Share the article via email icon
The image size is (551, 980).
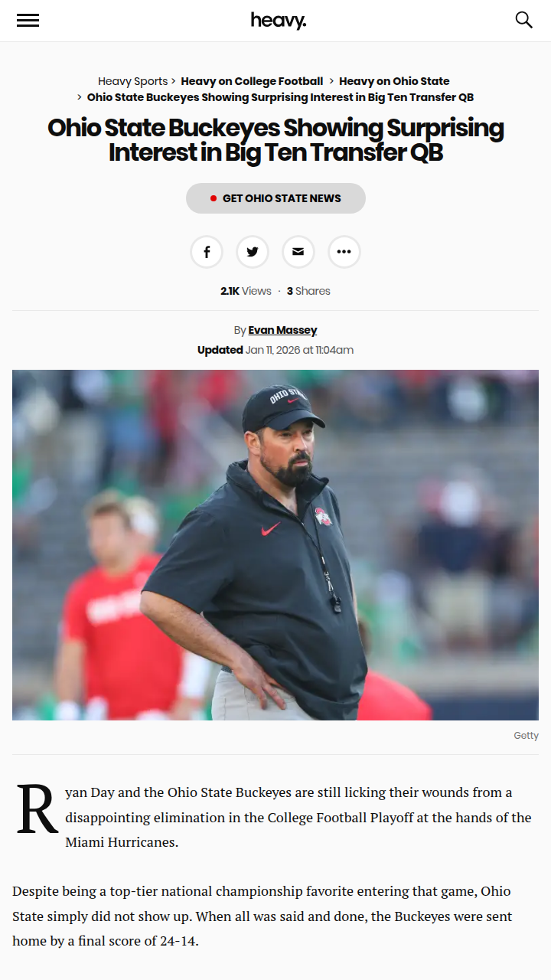coord(298,252)
